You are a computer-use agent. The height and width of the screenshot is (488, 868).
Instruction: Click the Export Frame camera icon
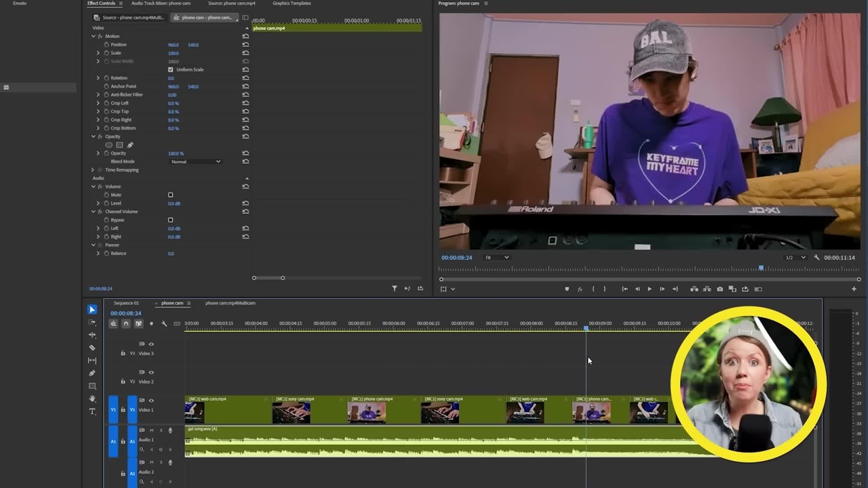(x=719, y=289)
